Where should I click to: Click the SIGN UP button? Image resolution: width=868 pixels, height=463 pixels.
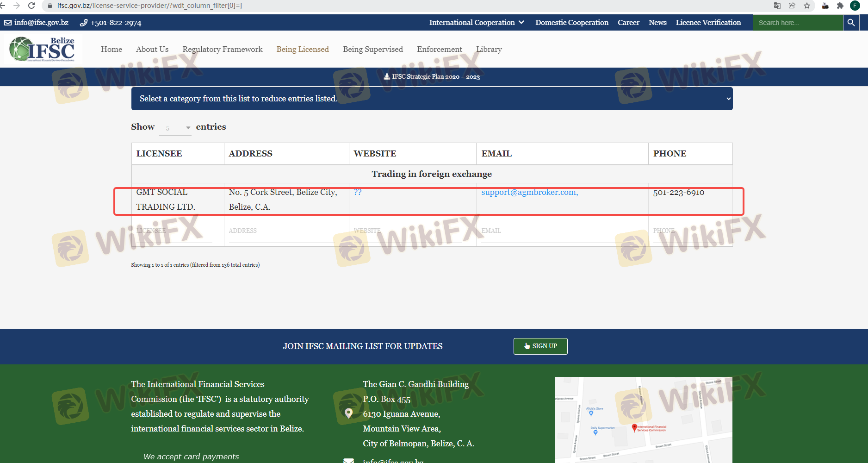[540, 346]
